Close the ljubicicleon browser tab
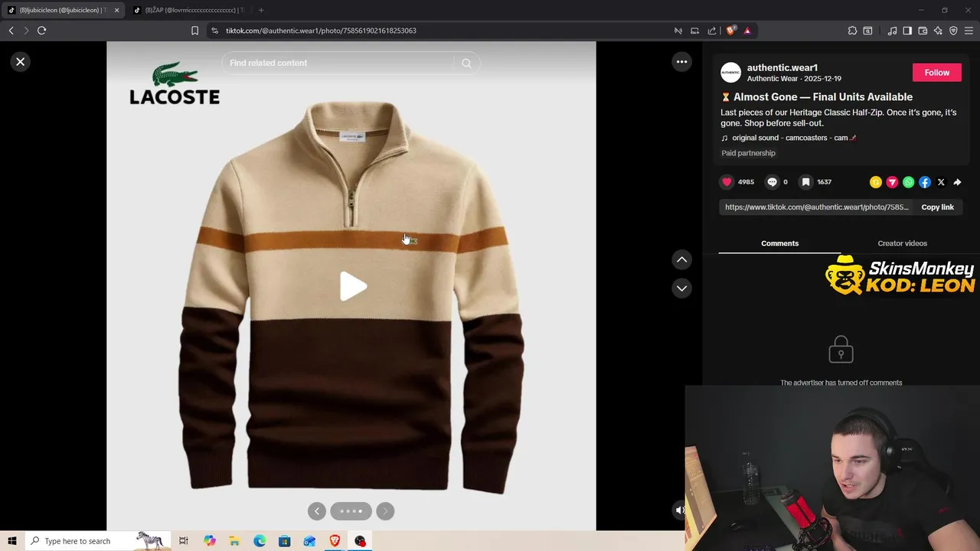This screenshot has height=551, width=980. click(x=116, y=10)
